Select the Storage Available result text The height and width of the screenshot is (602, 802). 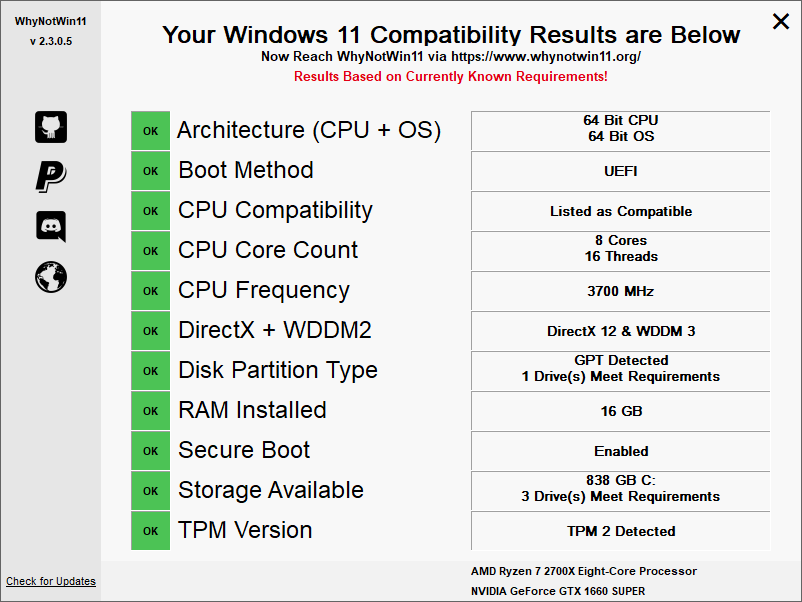tap(620, 488)
